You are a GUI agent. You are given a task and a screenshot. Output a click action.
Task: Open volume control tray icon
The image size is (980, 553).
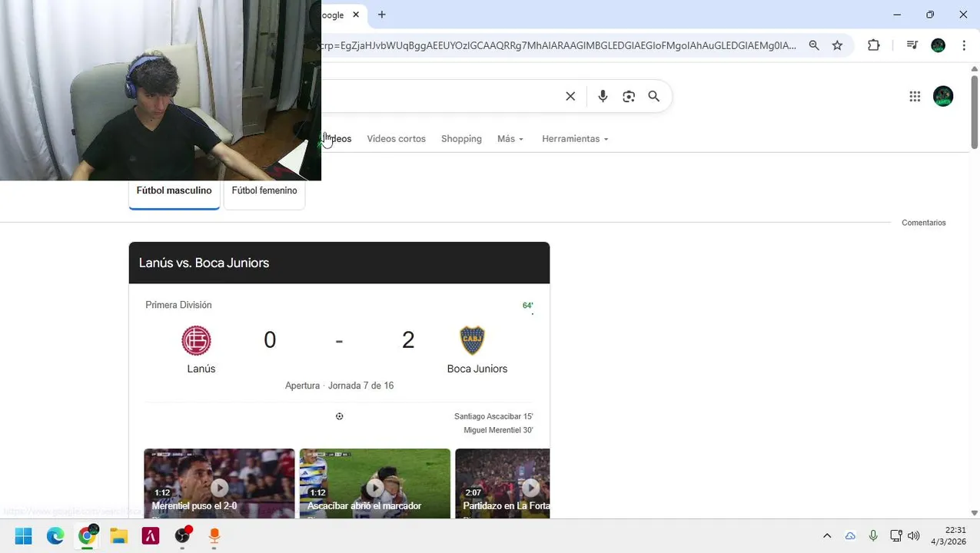coord(914,536)
